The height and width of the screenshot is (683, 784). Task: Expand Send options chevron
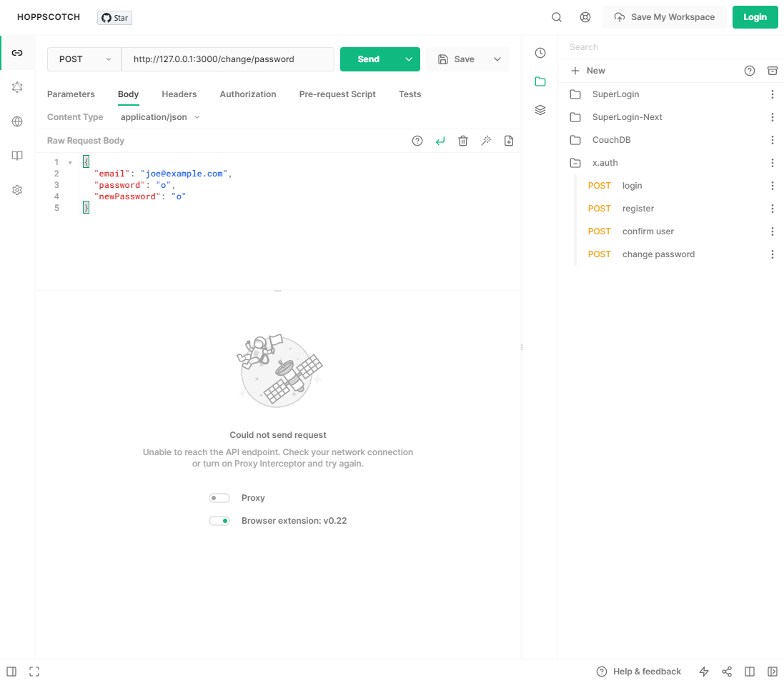pyautogui.click(x=409, y=59)
